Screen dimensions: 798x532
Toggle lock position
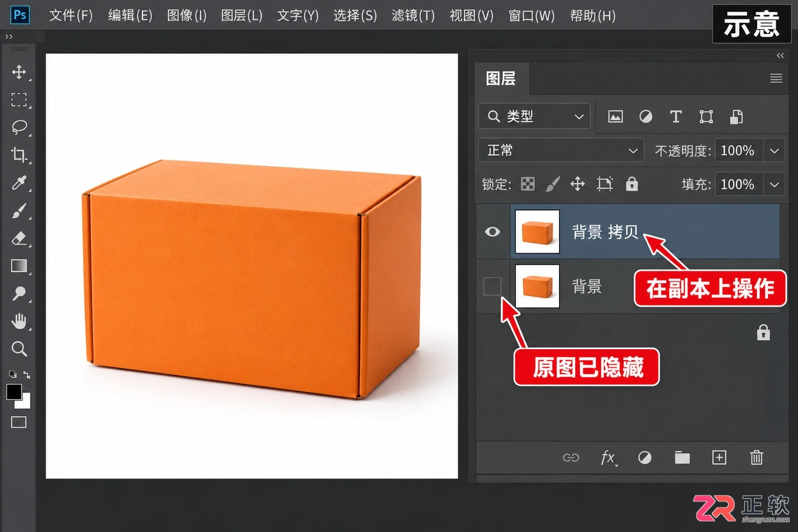click(x=577, y=184)
